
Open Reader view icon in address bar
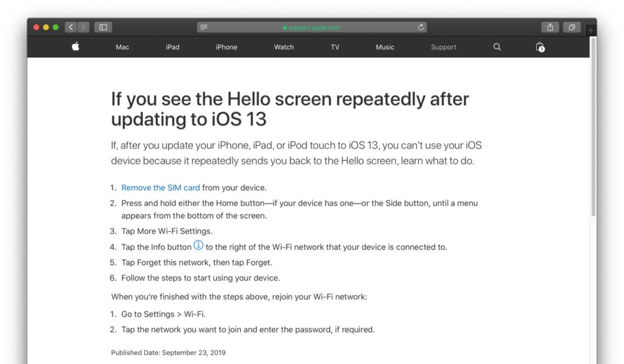click(204, 27)
